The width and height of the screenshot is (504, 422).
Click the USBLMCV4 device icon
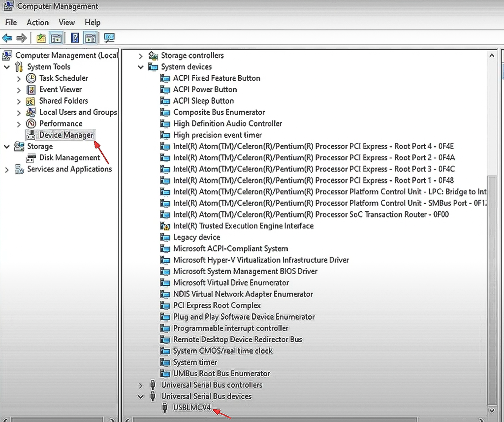(164, 408)
